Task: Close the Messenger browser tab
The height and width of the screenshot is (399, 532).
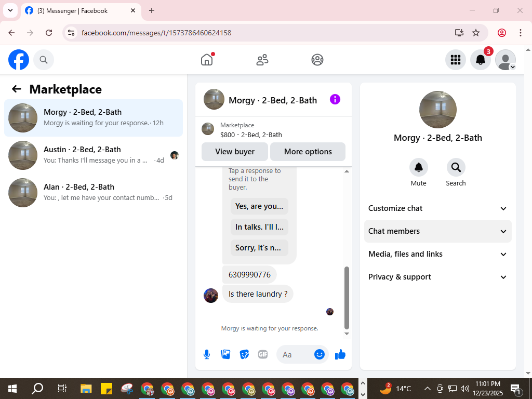Action: coord(133,10)
